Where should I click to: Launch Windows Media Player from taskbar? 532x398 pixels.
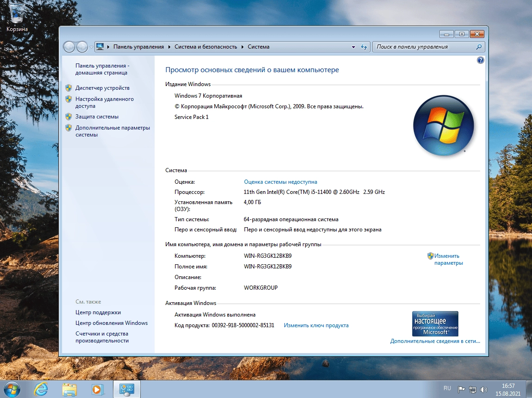[97, 389]
